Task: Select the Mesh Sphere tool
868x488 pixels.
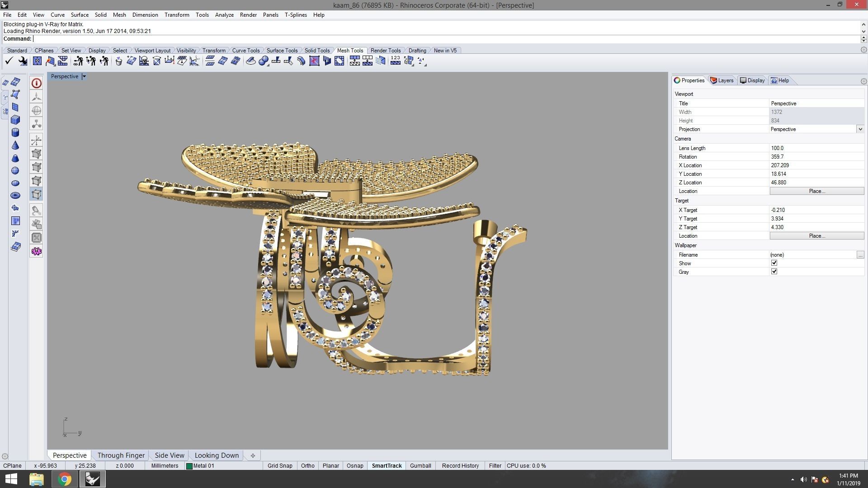Action: [15, 170]
